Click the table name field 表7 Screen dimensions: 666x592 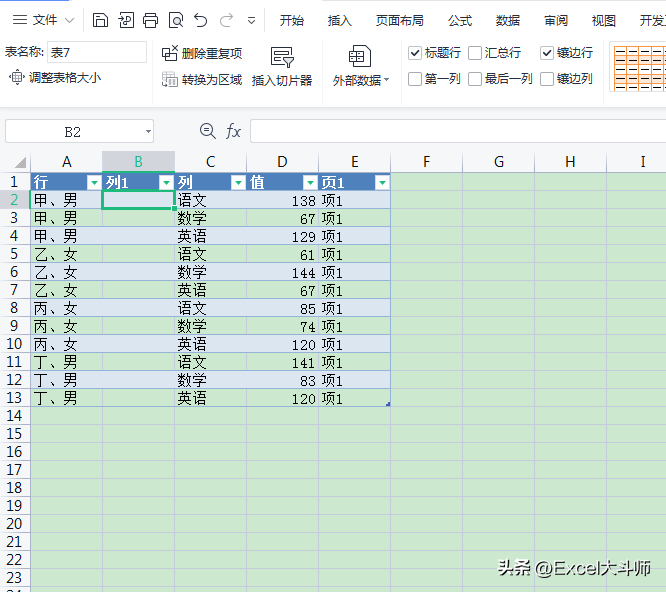pos(97,52)
